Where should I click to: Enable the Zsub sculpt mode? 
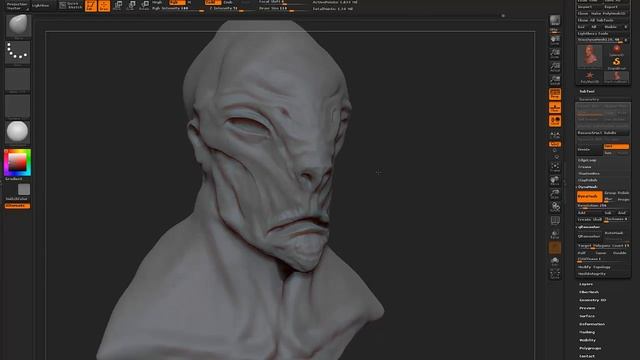(x=229, y=2)
